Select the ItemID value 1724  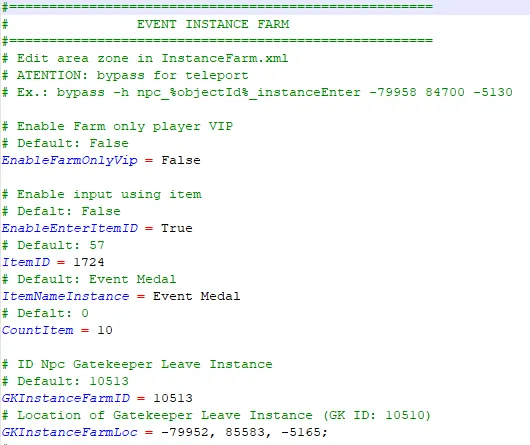(89, 262)
